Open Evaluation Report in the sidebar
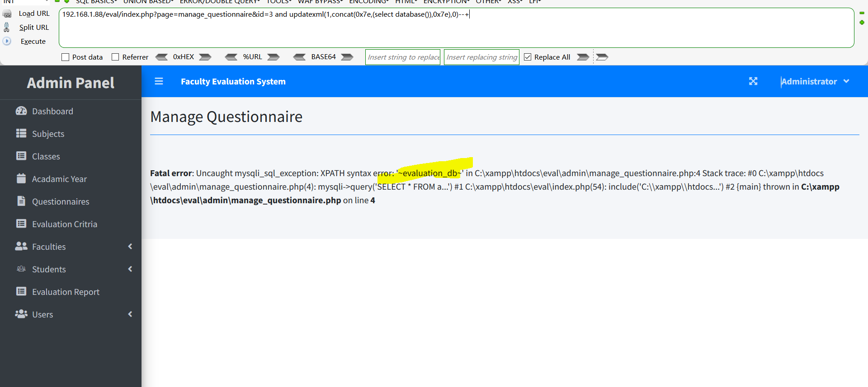Viewport: 868px width, 387px height. click(71, 292)
